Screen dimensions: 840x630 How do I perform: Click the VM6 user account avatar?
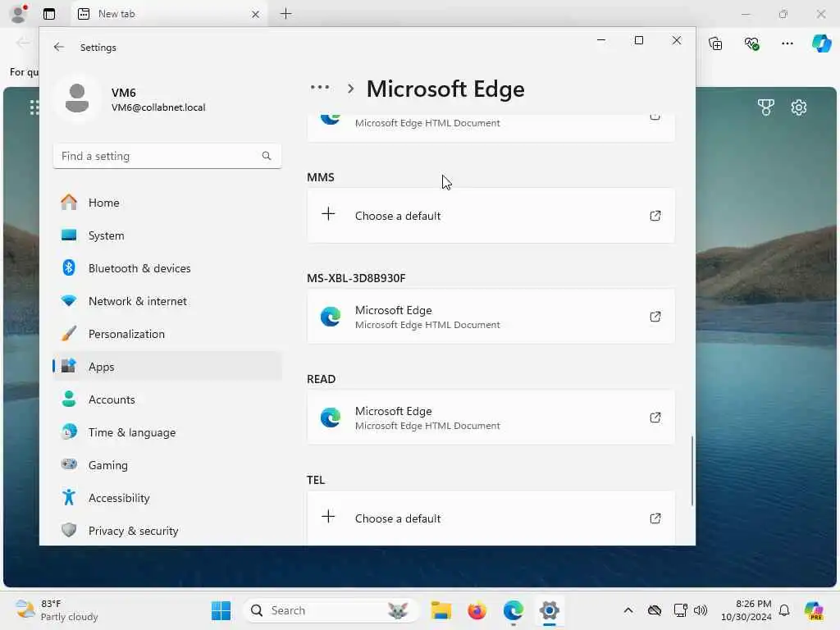[x=77, y=98]
